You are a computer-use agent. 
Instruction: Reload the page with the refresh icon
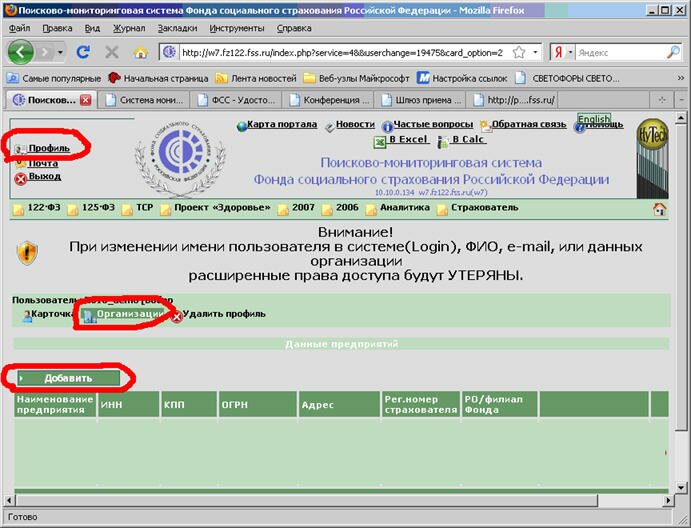(83, 52)
